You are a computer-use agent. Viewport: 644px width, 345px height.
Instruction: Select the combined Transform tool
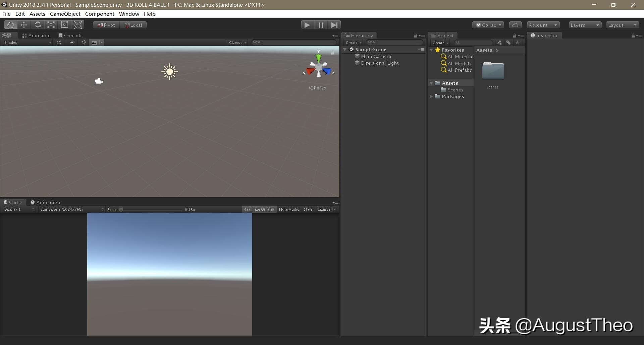[78, 25]
